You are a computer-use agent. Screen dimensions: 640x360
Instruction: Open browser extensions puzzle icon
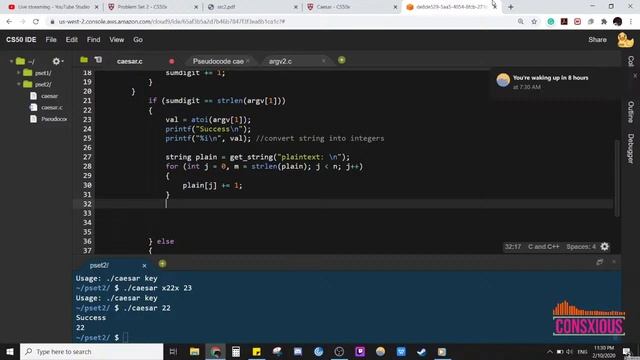[604, 22]
